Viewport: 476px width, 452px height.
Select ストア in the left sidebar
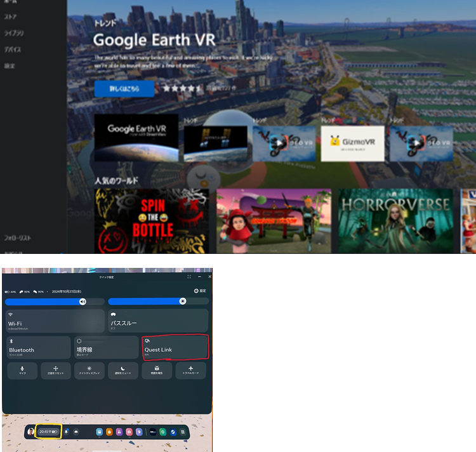click(x=10, y=17)
